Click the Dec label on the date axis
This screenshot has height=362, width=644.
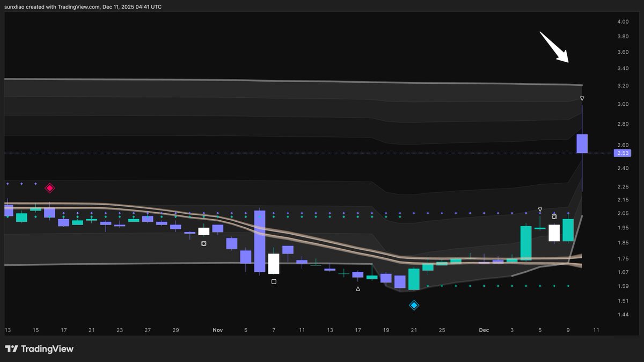(484, 330)
